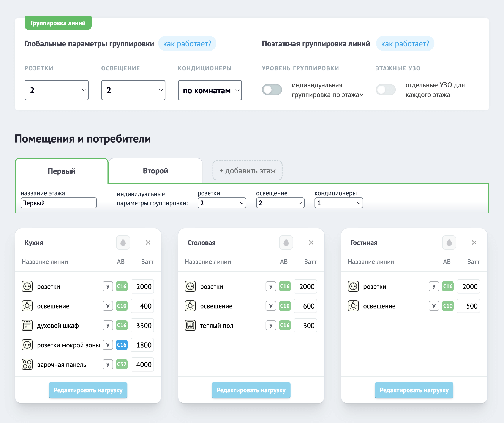Click heated floor icon for теплый пол
The width and height of the screenshot is (504, 423).
[190, 325]
